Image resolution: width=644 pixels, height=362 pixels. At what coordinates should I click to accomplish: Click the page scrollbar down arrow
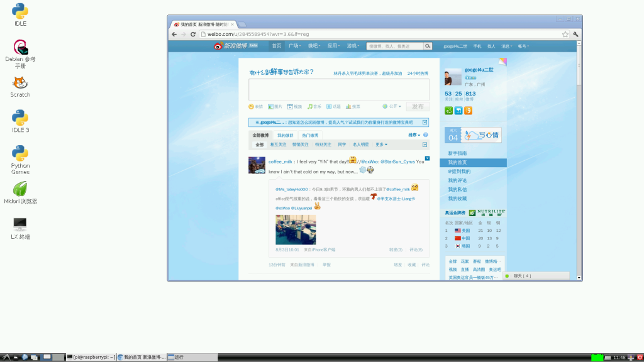click(579, 278)
